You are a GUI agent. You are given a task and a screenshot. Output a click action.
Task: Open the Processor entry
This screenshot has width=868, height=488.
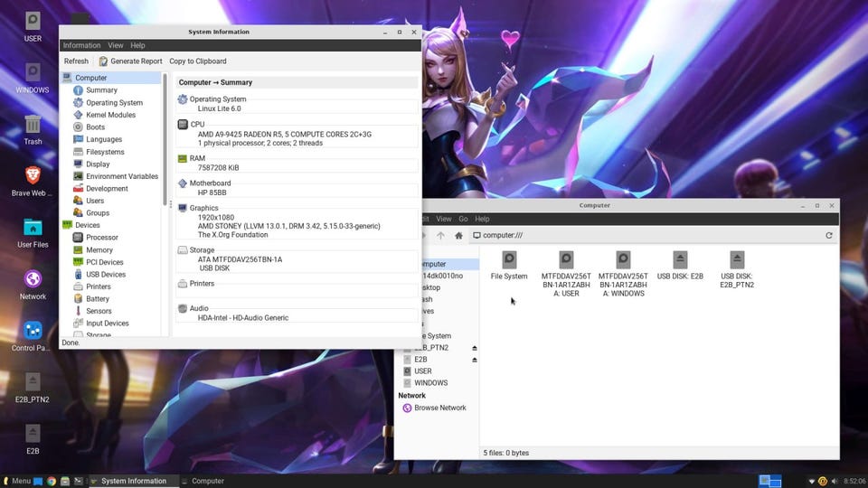click(x=102, y=238)
